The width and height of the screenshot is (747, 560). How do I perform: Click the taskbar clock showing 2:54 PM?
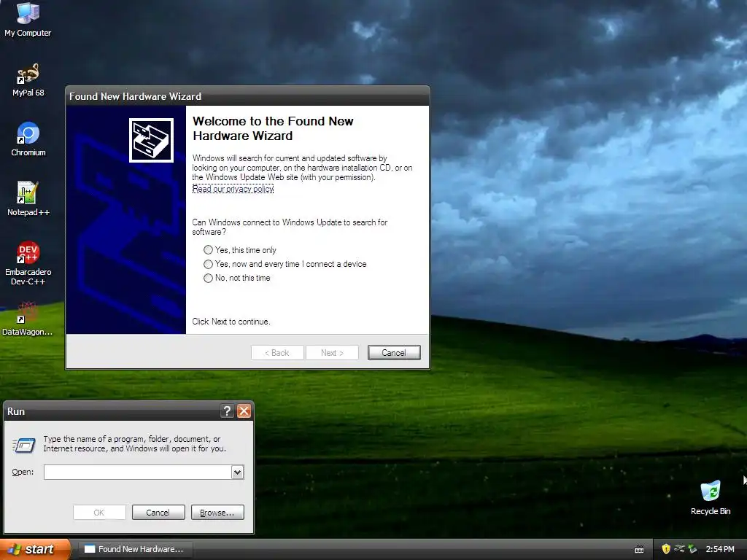(x=720, y=549)
